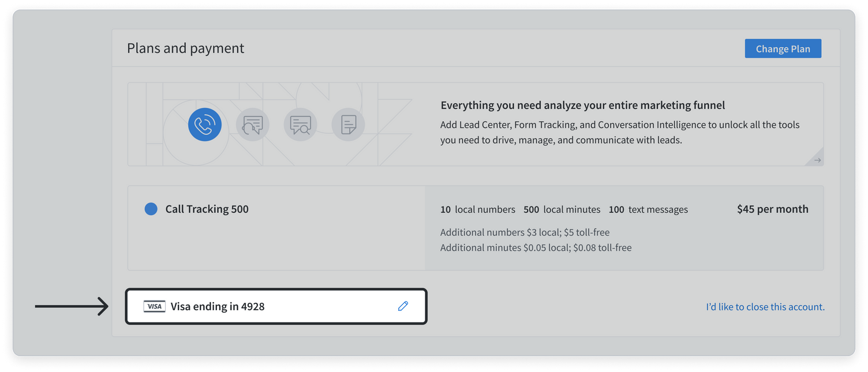Click the Additional minutes pricing line
This screenshot has width=868, height=372.
coord(536,247)
